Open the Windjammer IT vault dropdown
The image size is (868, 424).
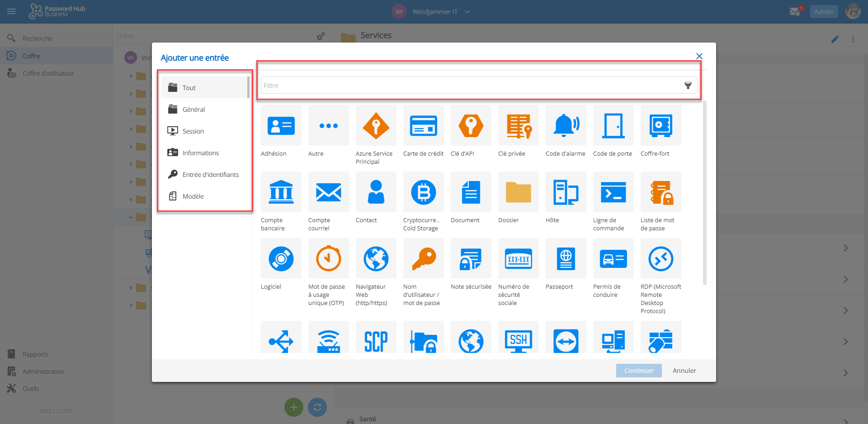pyautogui.click(x=467, y=12)
